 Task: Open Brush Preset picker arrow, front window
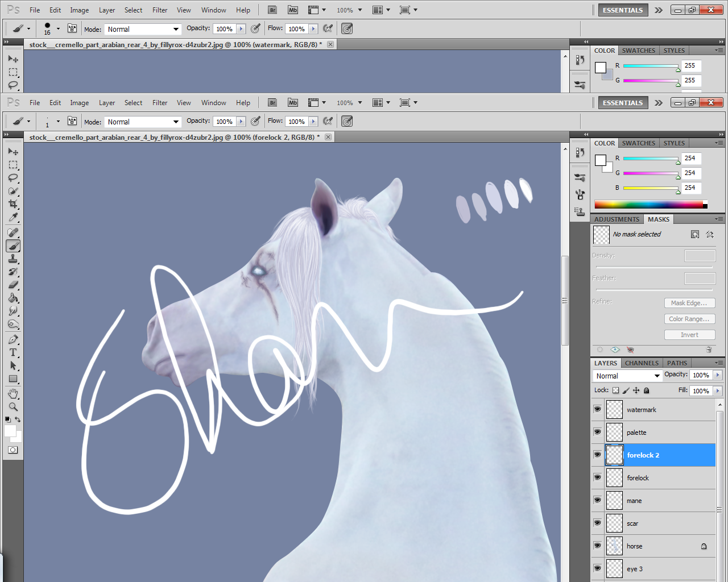point(58,121)
